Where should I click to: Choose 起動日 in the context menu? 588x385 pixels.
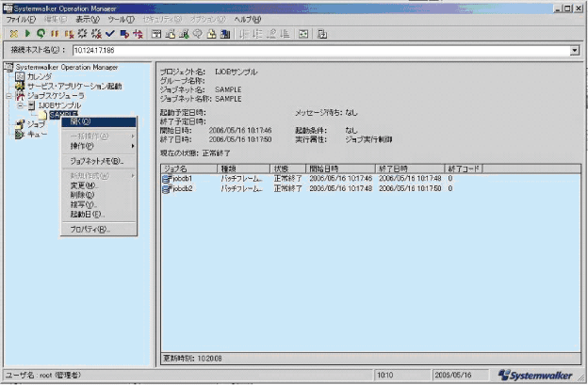point(99,215)
